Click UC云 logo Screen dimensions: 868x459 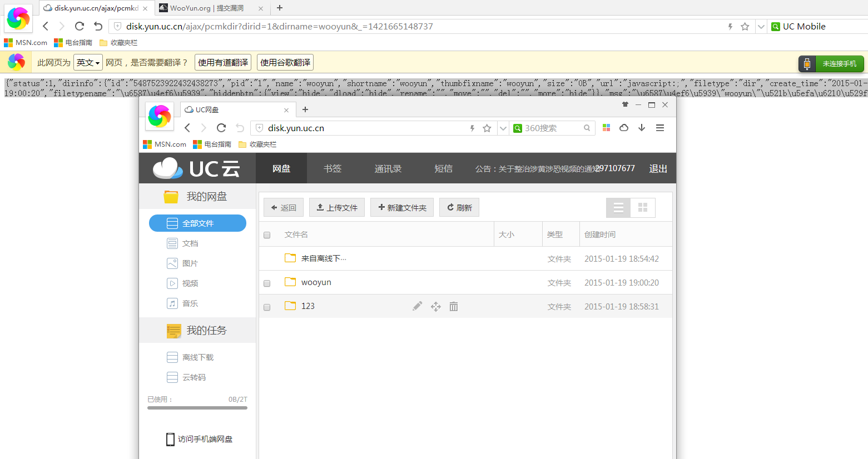coord(196,168)
